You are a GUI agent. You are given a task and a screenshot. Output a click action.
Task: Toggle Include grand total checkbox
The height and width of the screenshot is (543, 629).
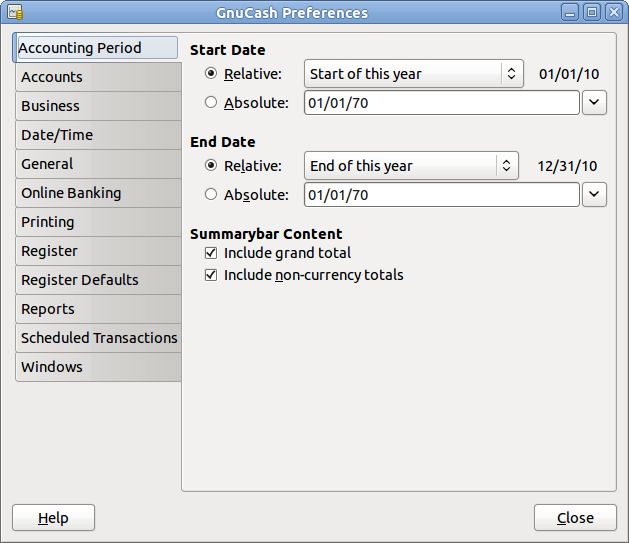pyautogui.click(x=211, y=253)
